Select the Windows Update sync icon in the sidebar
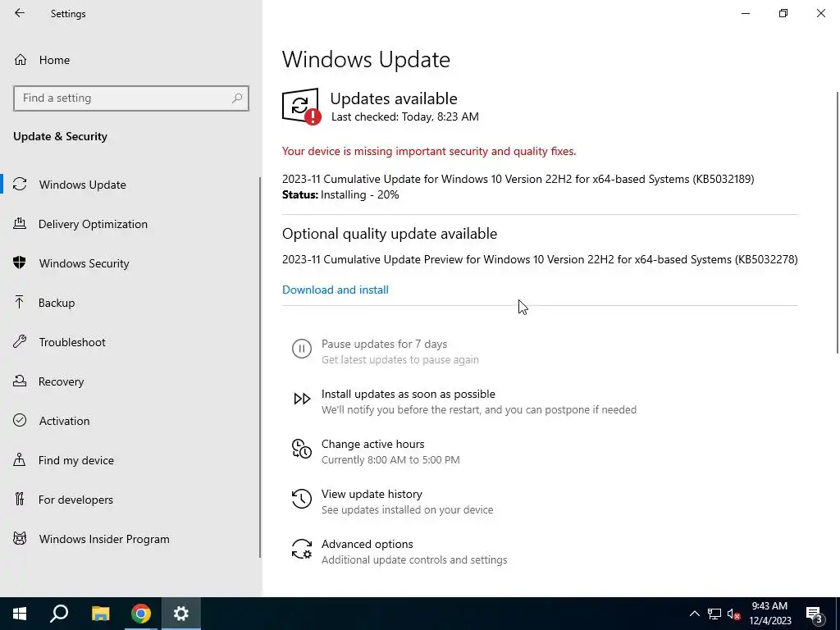Image resolution: width=840 pixels, height=630 pixels. [x=20, y=185]
